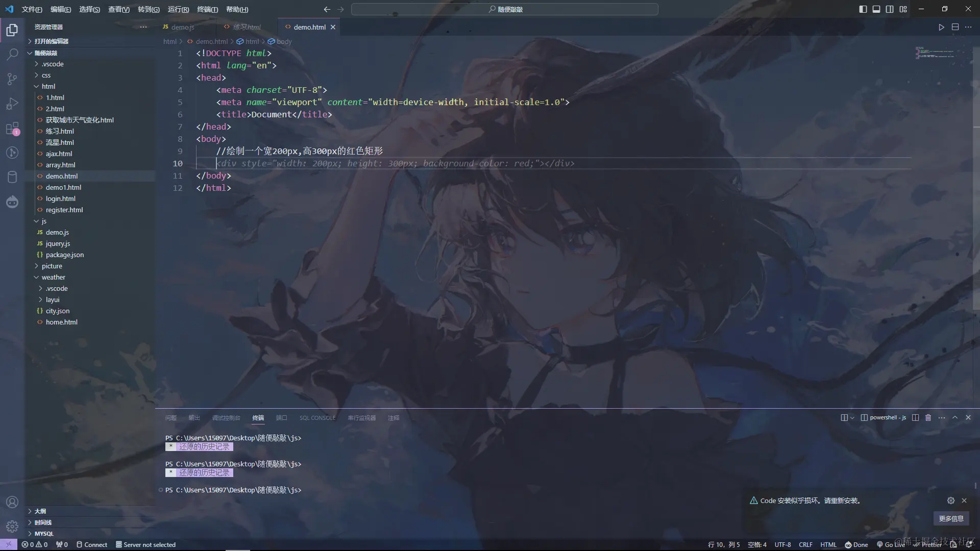Click the 更多信息 notification button
This screenshot has width=980, height=551.
click(x=951, y=518)
